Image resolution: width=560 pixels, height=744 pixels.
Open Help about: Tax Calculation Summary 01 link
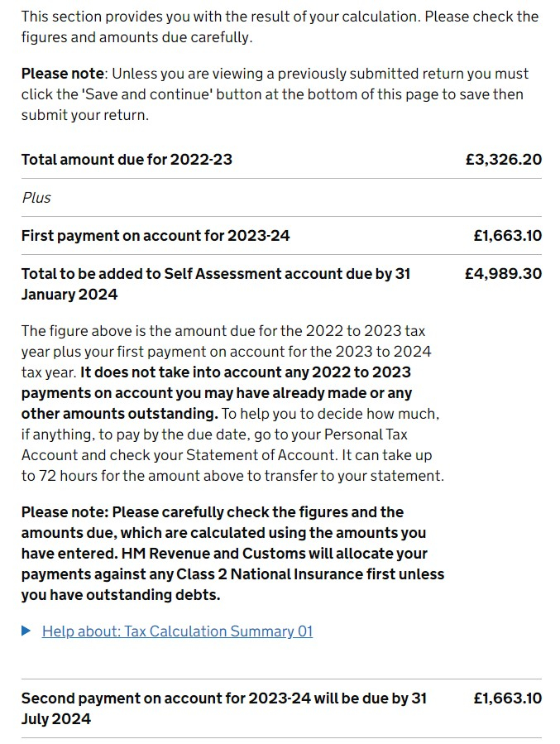[x=177, y=631]
